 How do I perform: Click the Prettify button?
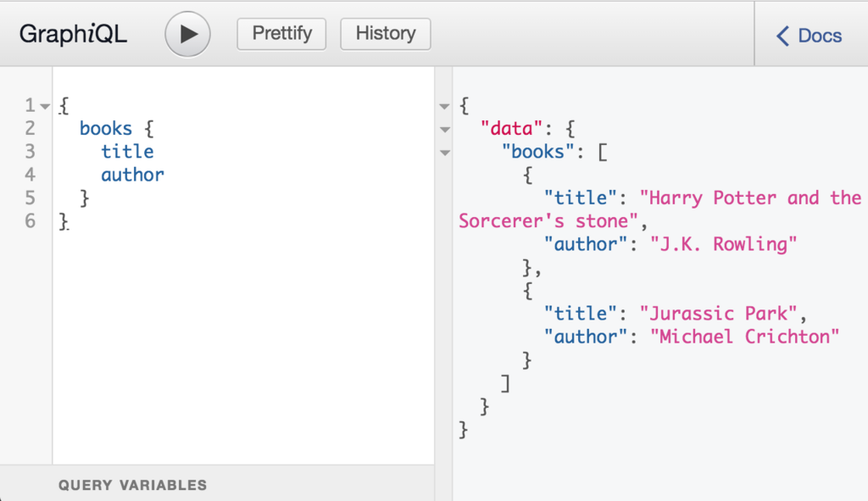(x=281, y=34)
